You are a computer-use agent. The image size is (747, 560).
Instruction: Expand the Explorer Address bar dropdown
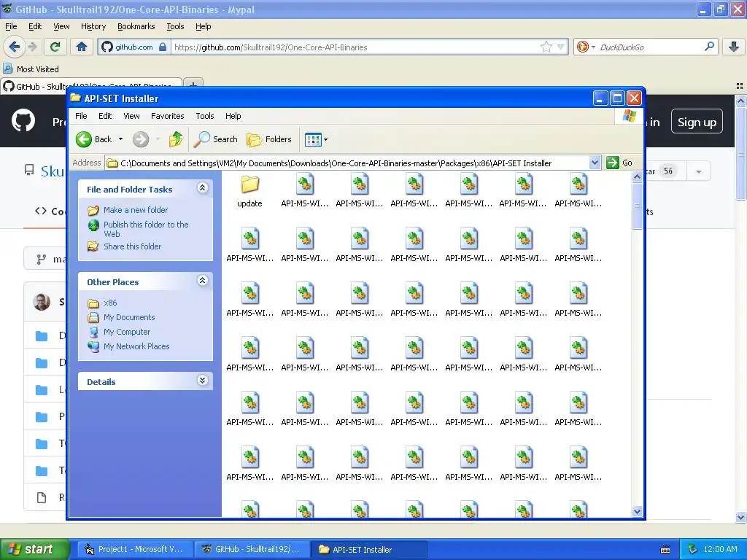click(595, 163)
